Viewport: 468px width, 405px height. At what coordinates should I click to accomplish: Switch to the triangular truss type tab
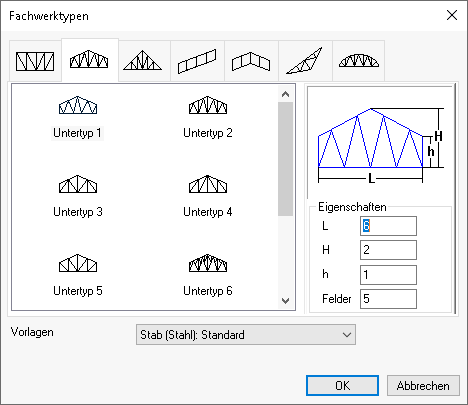pyautogui.click(x=144, y=61)
